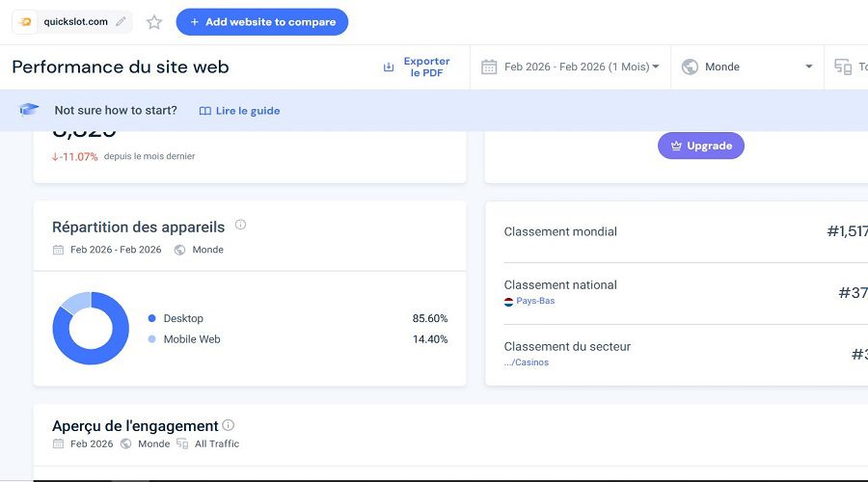868x482 pixels.
Task: Click the globe icon beside Monde filter
Action: pyautogui.click(x=690, y=67)
